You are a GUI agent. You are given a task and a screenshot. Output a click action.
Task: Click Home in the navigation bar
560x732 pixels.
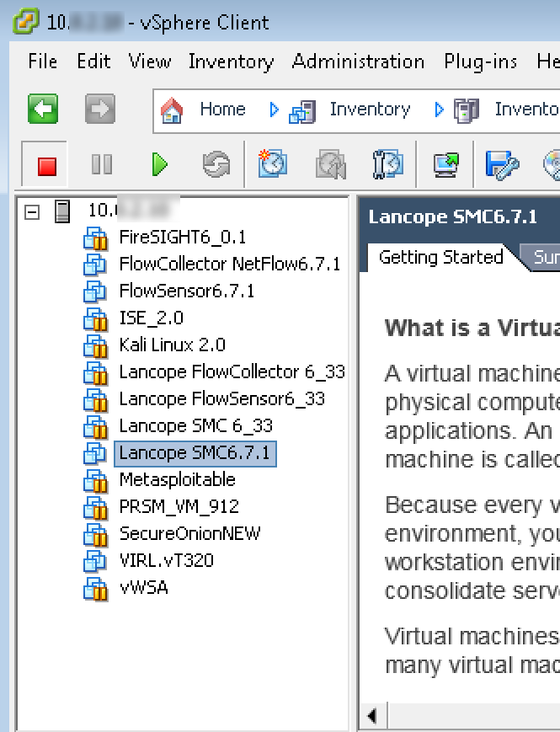[222, 110]
